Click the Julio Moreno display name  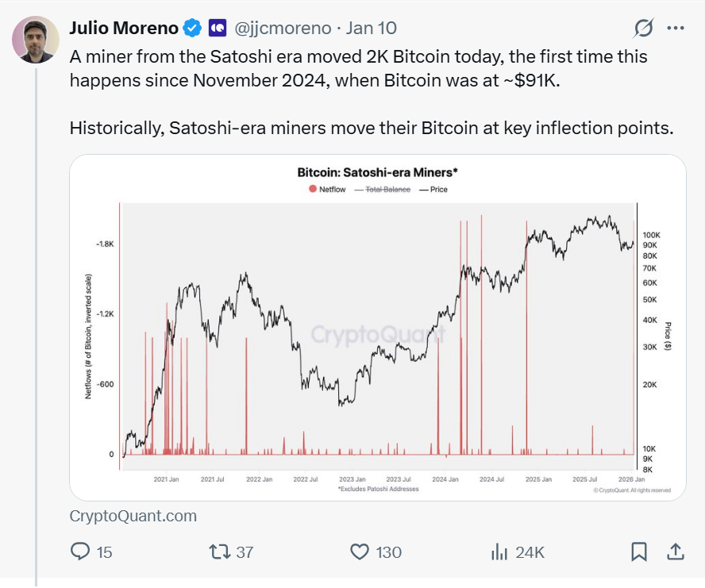pos(123,29)
